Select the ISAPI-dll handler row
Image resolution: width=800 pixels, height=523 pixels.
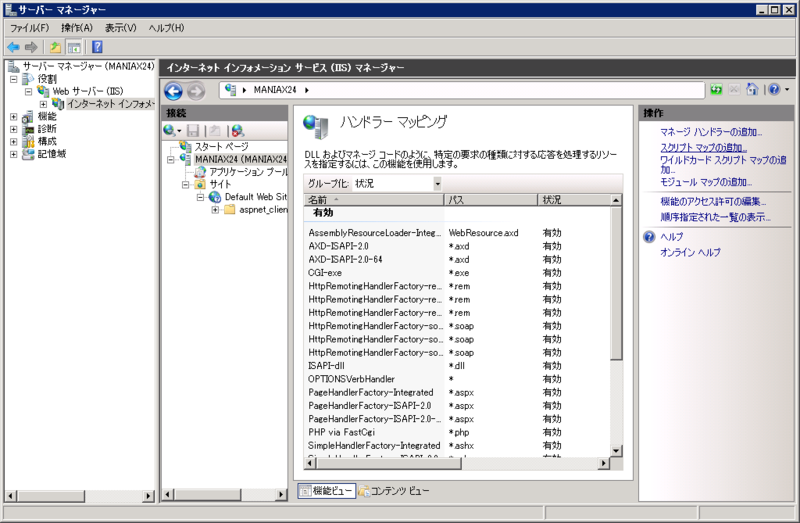click(x=457, y=366)
